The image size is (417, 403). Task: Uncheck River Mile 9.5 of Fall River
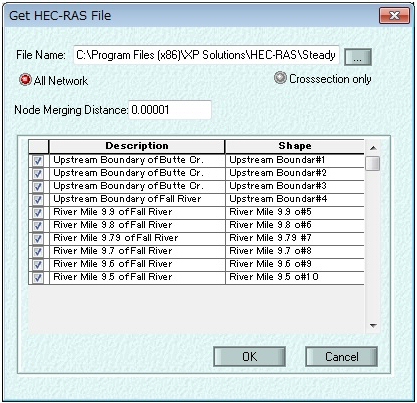pos(38,278)
